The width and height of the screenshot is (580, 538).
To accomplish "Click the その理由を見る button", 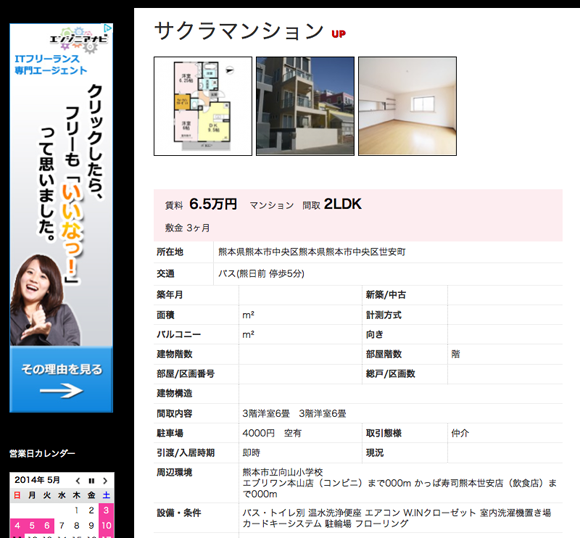I will click(61, 379).
